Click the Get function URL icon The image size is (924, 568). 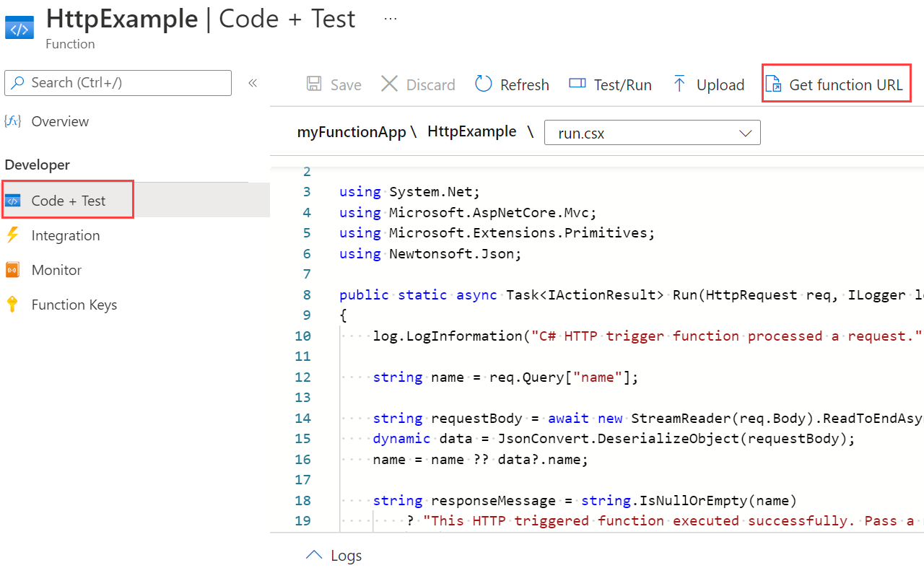click(x=775, y=84)
